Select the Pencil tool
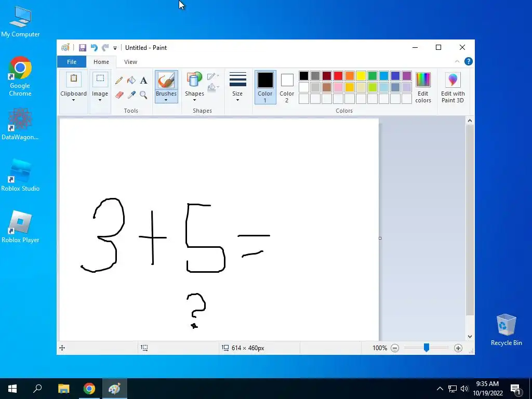Image resolution: width=532 pixels, height=399 pixels. (119, 81)
